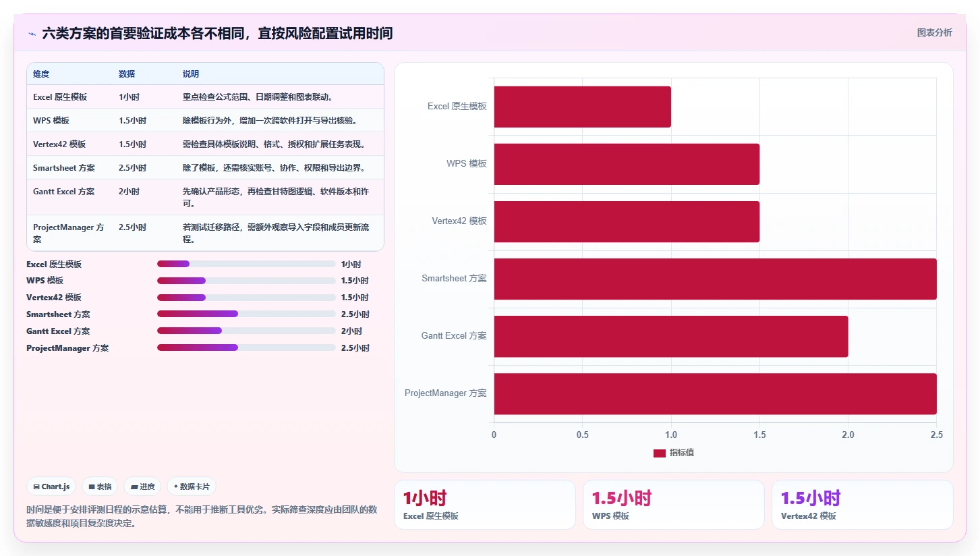The width and height of the screenshot is (980, 556).
Task: Click the 2小时 value in the table
Action: coord(129,192)
